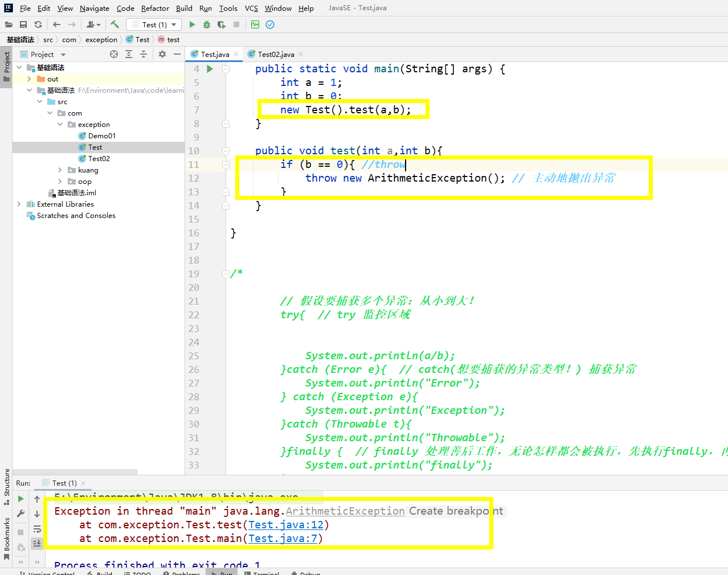Start debugging with the green bug icon

point(207,24)
